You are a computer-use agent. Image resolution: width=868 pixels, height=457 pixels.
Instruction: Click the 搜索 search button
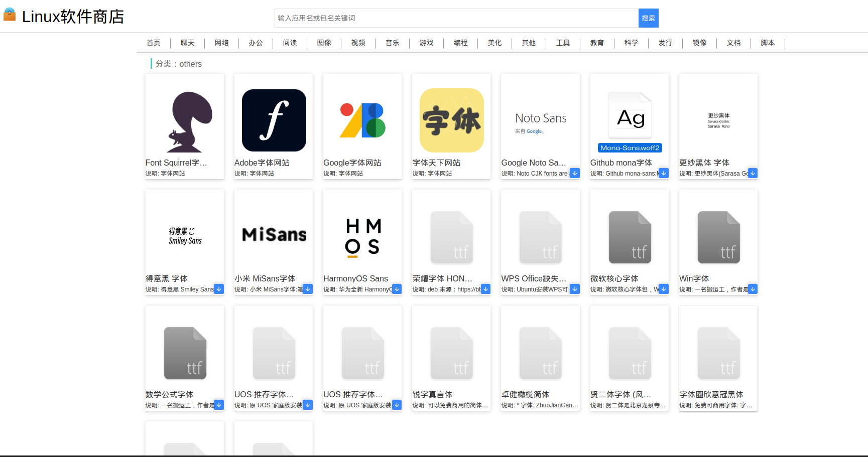tap(648, 18)
